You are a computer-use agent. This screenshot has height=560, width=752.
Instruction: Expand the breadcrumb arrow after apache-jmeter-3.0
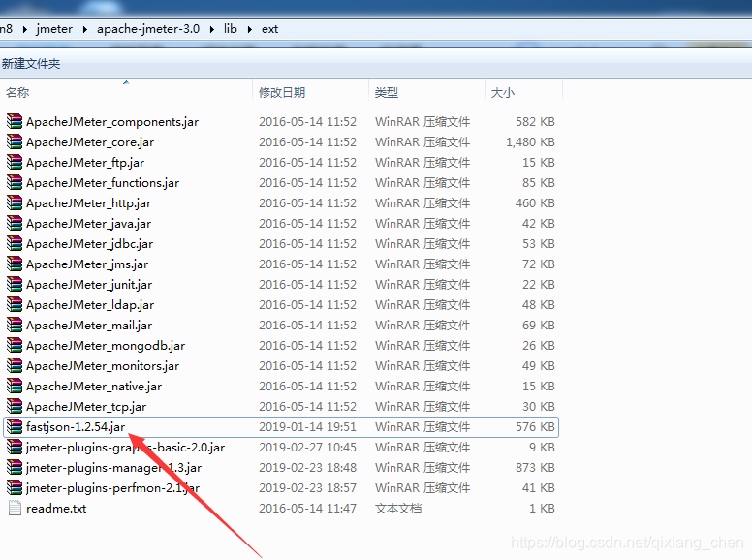211,29
